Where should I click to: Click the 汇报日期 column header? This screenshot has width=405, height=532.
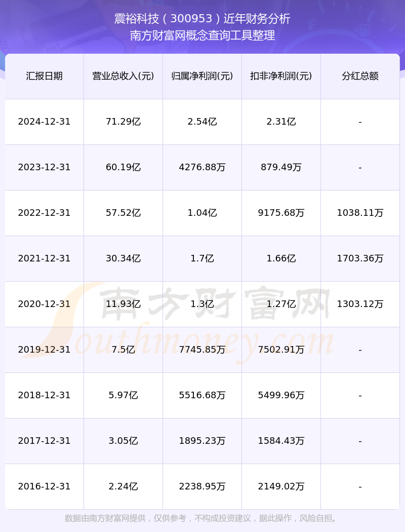point(45,76)
